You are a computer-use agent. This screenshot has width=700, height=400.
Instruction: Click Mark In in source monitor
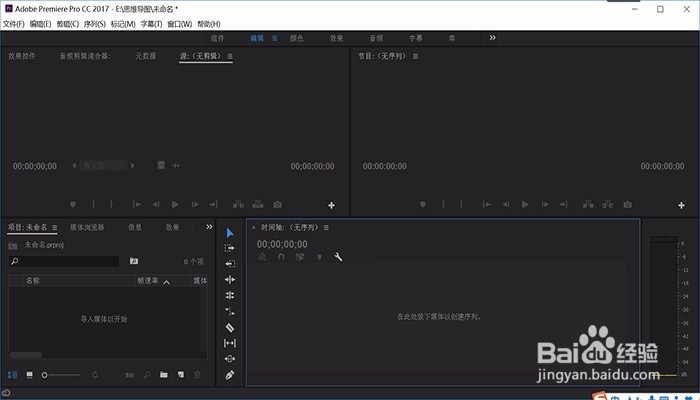coord(93,204)
